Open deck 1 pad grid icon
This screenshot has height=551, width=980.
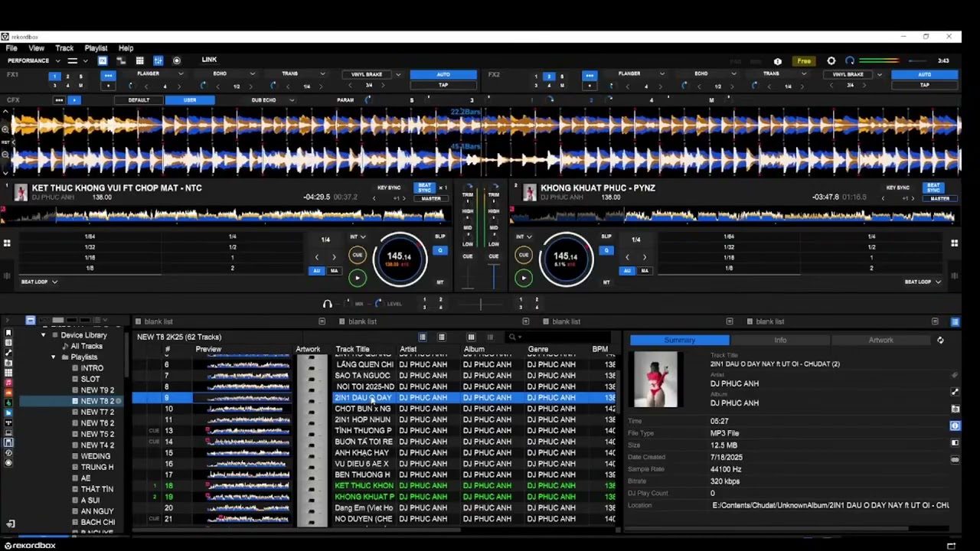pyautogui.click(x=7, y=243)
